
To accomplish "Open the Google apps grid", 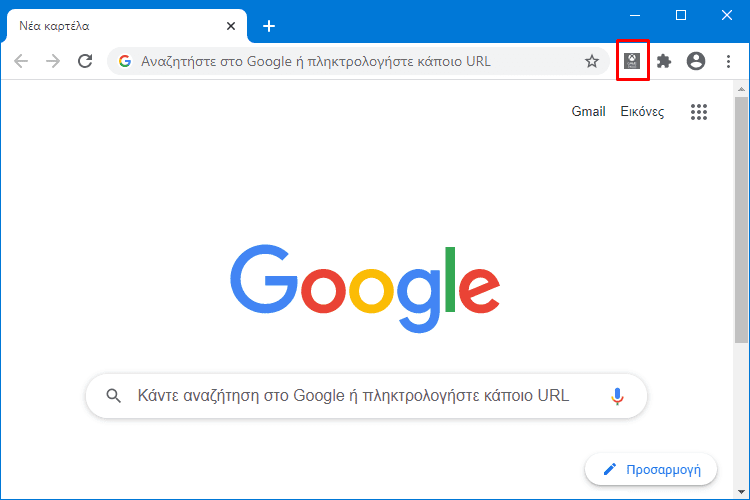I will (699, 112).
